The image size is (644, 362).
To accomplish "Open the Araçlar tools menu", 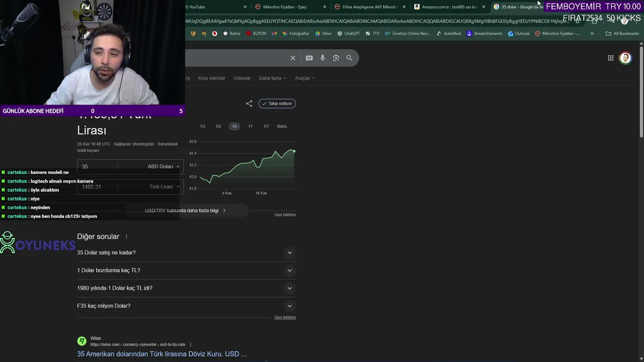I will pos(305,78).
